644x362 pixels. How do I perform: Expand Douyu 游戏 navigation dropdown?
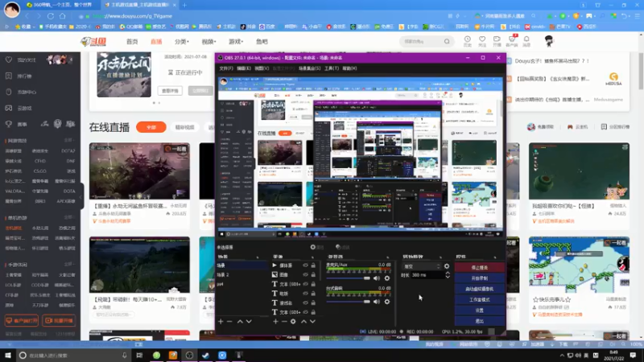(x=236, y=42)
